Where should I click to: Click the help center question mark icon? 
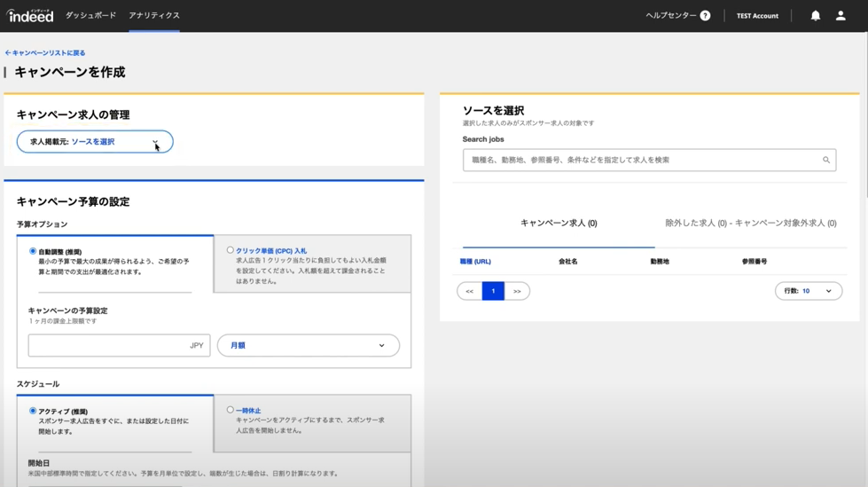[705, 15]
